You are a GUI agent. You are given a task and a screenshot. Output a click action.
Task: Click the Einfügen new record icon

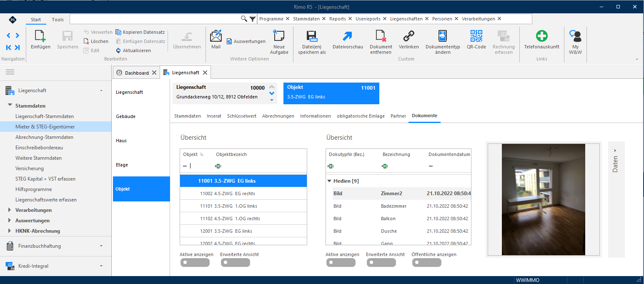pos(40,37)
